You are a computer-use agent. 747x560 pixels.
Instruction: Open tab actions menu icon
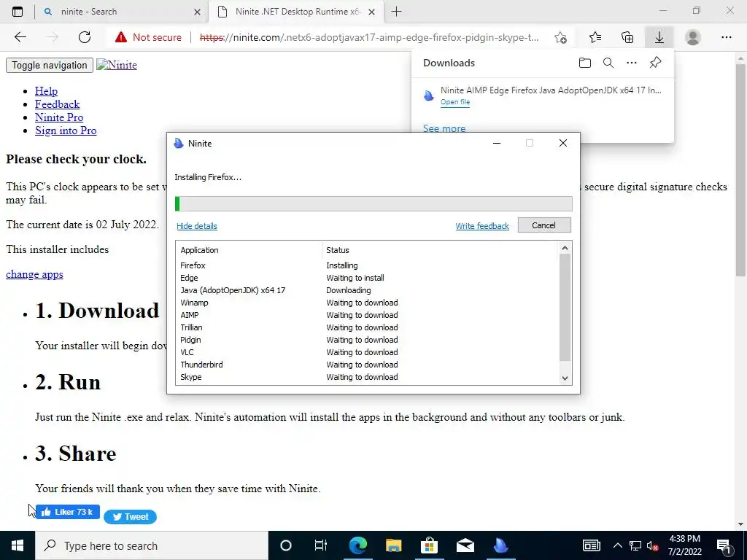(x=18, y=12)
